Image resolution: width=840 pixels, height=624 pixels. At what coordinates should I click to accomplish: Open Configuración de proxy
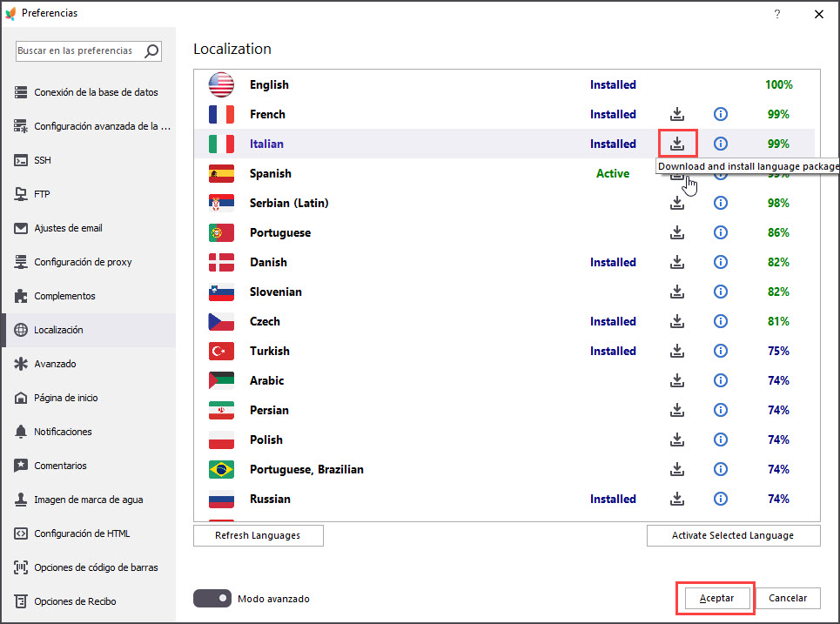point(89,262)
